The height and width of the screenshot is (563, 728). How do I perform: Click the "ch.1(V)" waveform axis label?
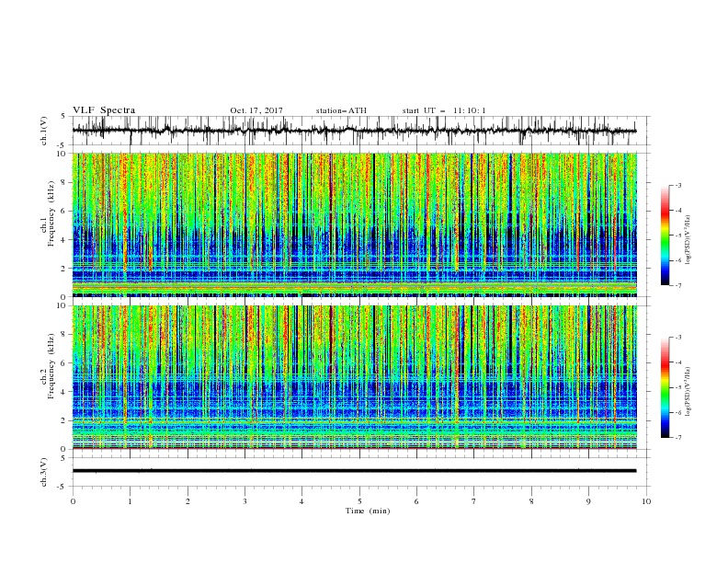tap(44, 131)
